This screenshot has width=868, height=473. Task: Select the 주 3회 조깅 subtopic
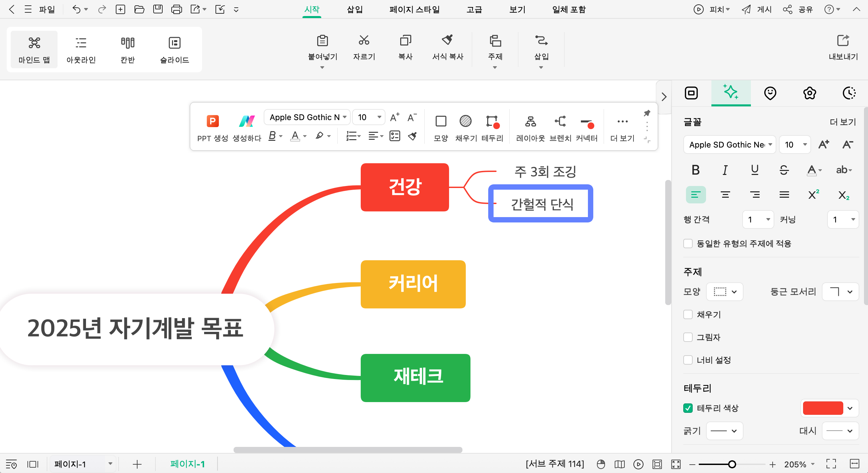(545, 172)
